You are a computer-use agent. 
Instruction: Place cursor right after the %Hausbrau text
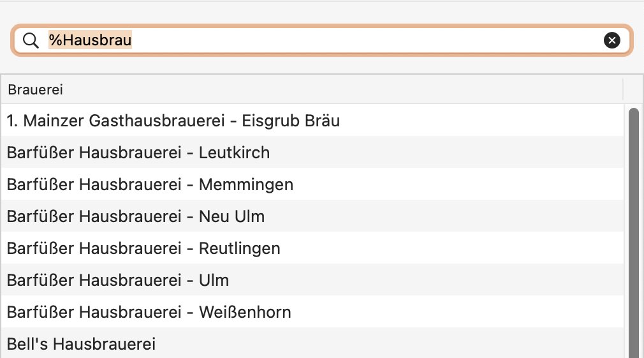pyautogui.click(x=132, y=40)
